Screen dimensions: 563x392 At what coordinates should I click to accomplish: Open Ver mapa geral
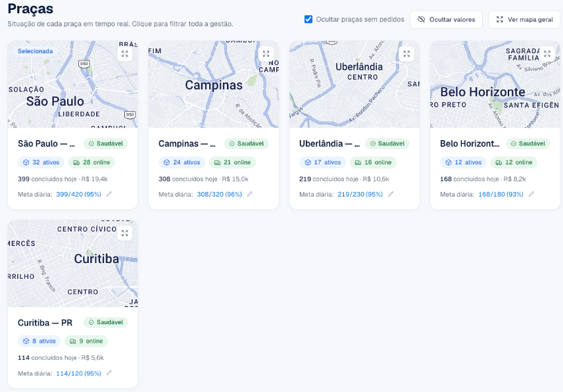[524, 19]
